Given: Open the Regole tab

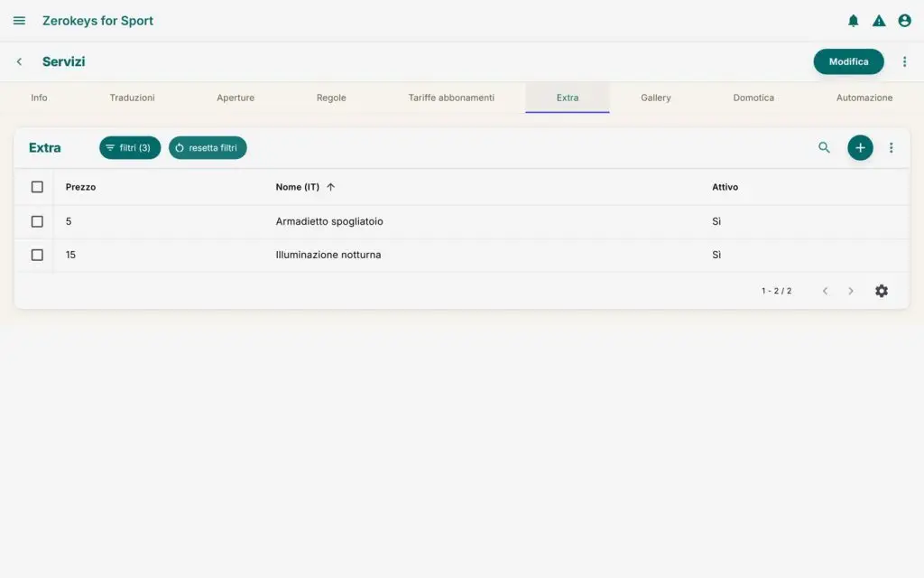Looking at the screenshot, I should (331, 98).
